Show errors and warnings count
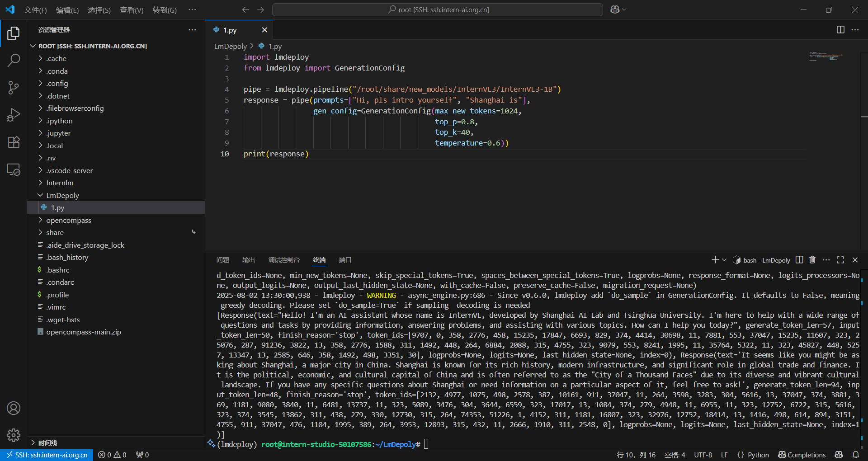Screen dimensions: 868x461 [112, 455]
